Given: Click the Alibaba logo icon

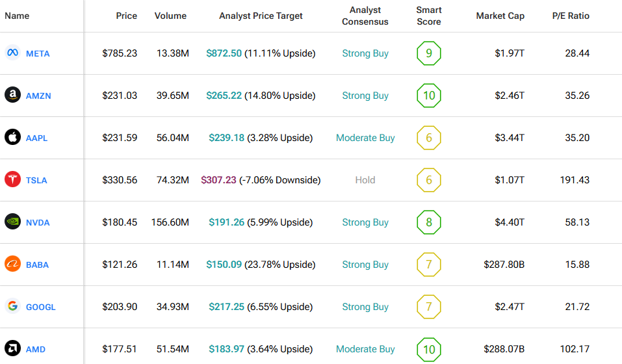Looking at the screenshot, I should click(x=12, y=265).
